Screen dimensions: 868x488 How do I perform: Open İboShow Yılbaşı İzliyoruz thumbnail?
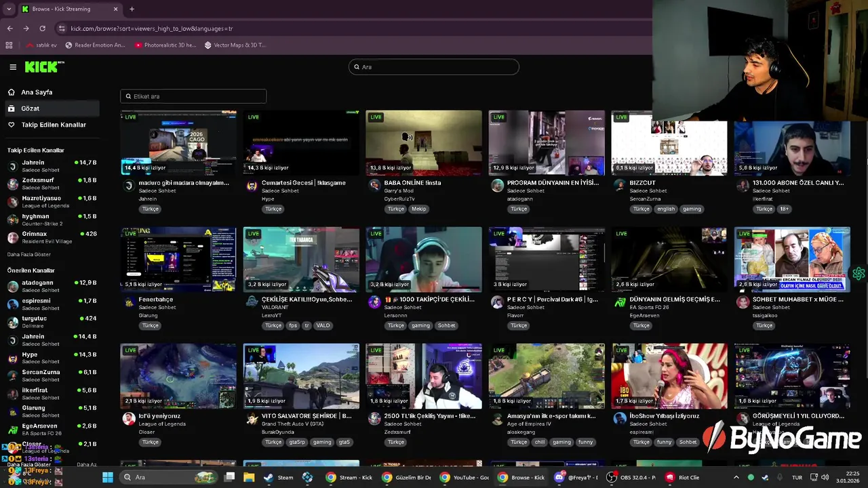point(669,375)
